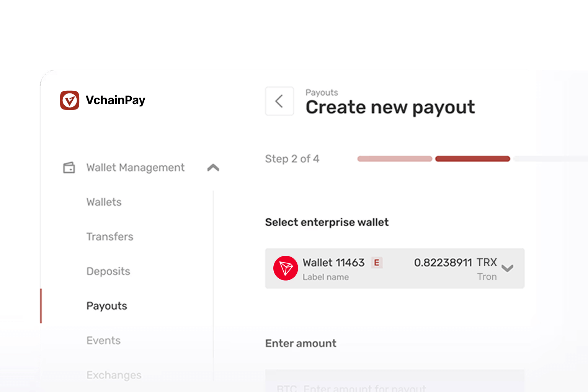Open the Exchanges sidebar item
Image resolution: width=588 pixels, height=392 pixels.
click(x=114, y=375)
